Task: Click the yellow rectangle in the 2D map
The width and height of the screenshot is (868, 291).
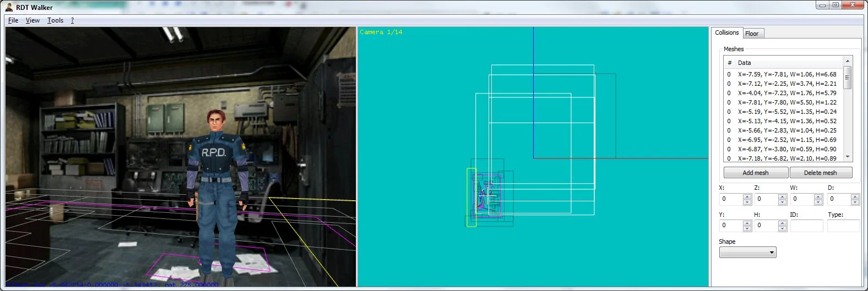Action: click(x=471, y=197)
